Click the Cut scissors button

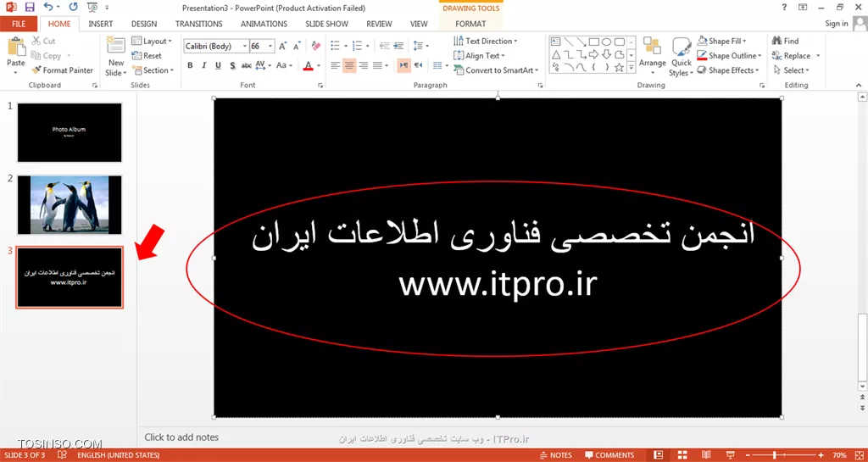coord(43,41)
